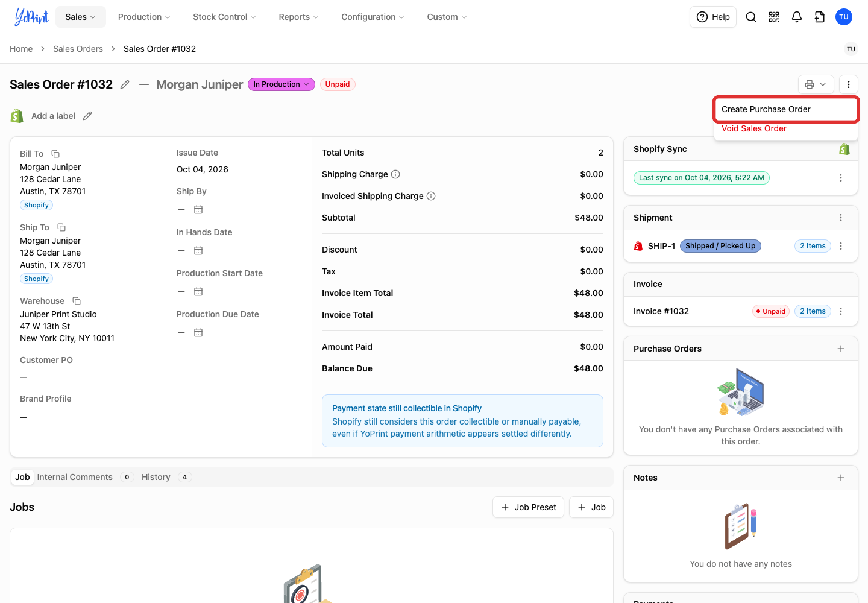Expand the Stock Control navigation menu
Screen dimensions: 868x603
(x=224, y=17)
